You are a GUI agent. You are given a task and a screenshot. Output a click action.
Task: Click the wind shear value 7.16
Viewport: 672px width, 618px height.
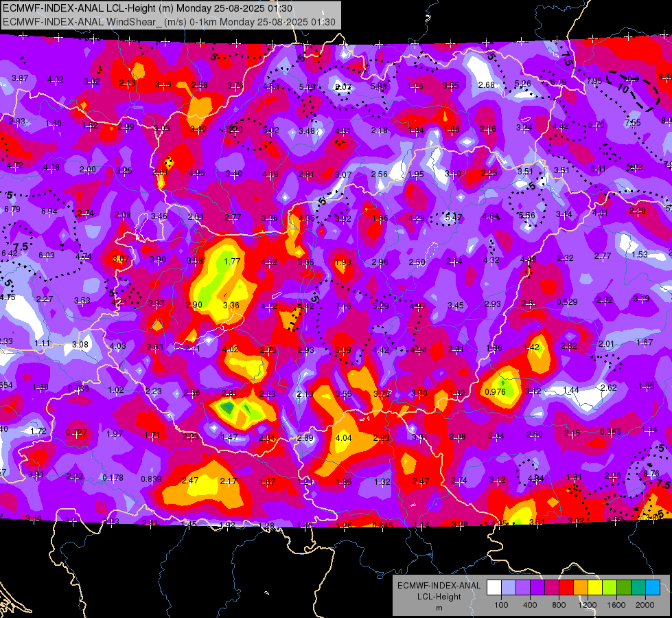pyautogui.click(x=343, y=306)
